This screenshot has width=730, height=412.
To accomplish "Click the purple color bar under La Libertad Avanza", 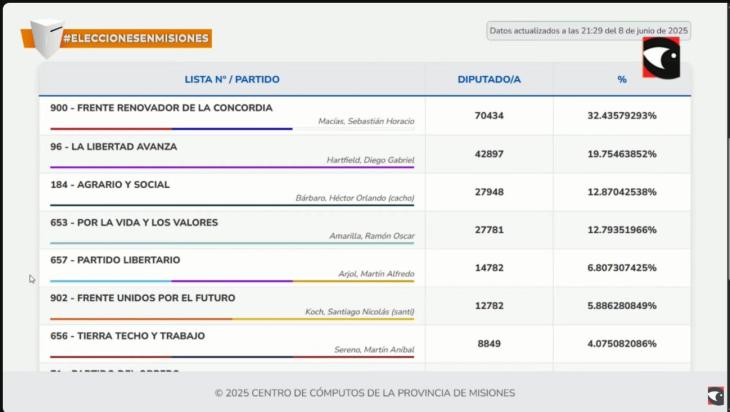I will click(x=232, y=167).
